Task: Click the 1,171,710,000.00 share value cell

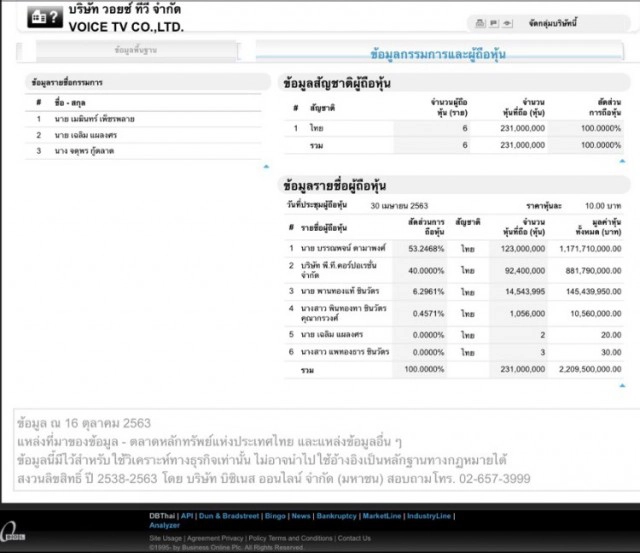Action: click(x=590, y=249)
